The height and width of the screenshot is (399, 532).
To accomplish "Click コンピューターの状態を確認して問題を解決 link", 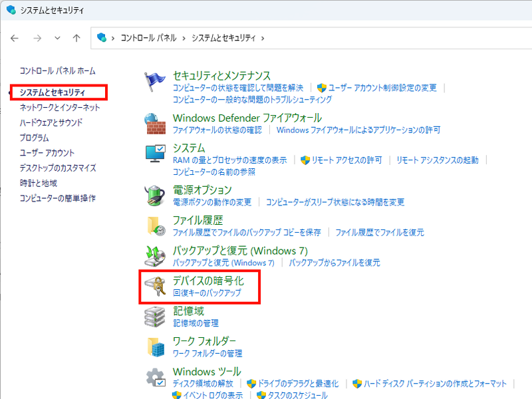I will tap(238, 88).
